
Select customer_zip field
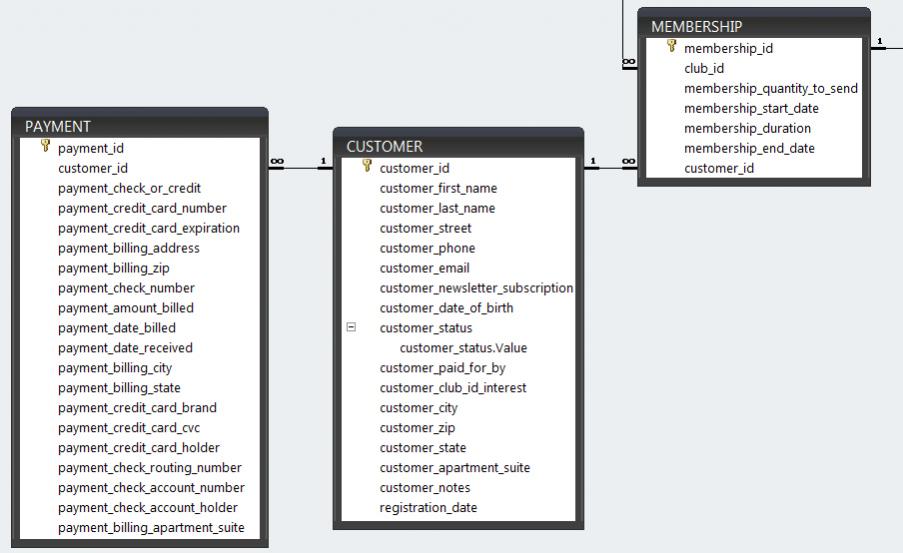417,428
